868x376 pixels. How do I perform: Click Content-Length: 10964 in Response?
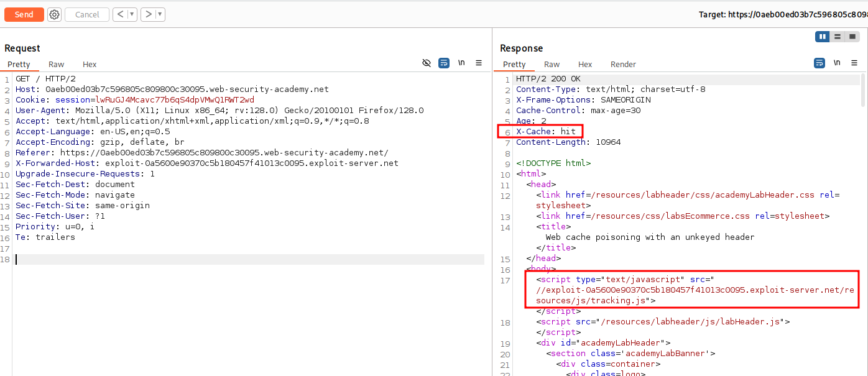(x=568, y=142)
